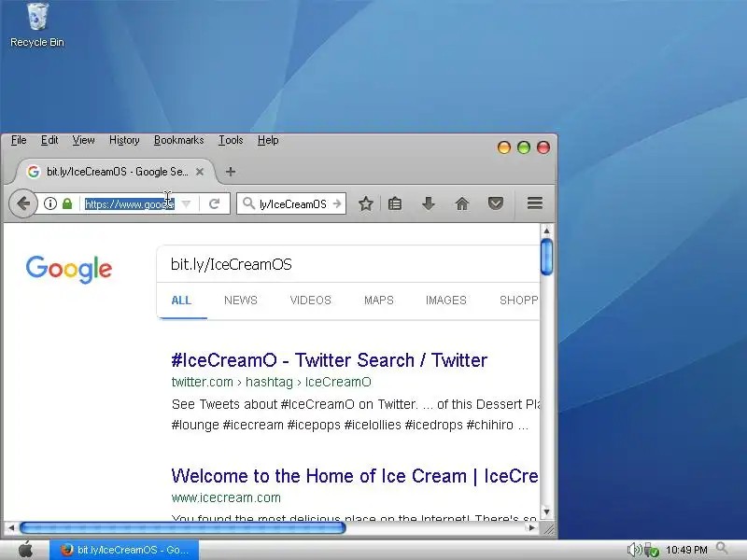Click the vertical scrollbar up arrow
The height and width of the screenshot is (560, 747).
546,231
